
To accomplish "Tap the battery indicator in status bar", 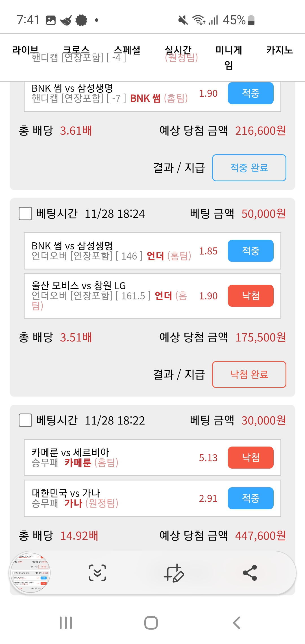I will pos(251,20).
